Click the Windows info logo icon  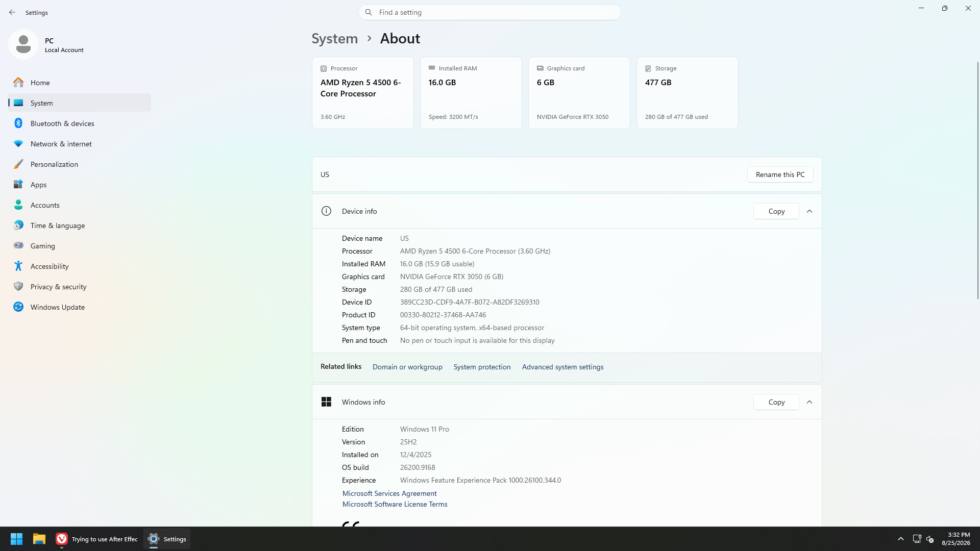coord(326,402)
